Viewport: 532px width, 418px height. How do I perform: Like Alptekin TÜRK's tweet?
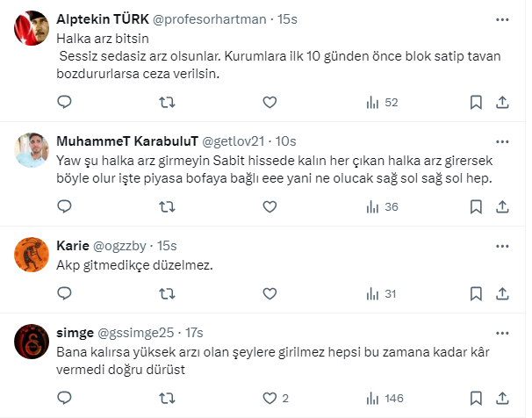pos(269,102)
